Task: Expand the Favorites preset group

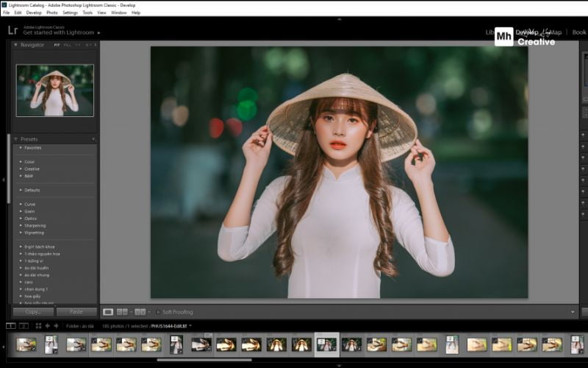Action: 21,148
